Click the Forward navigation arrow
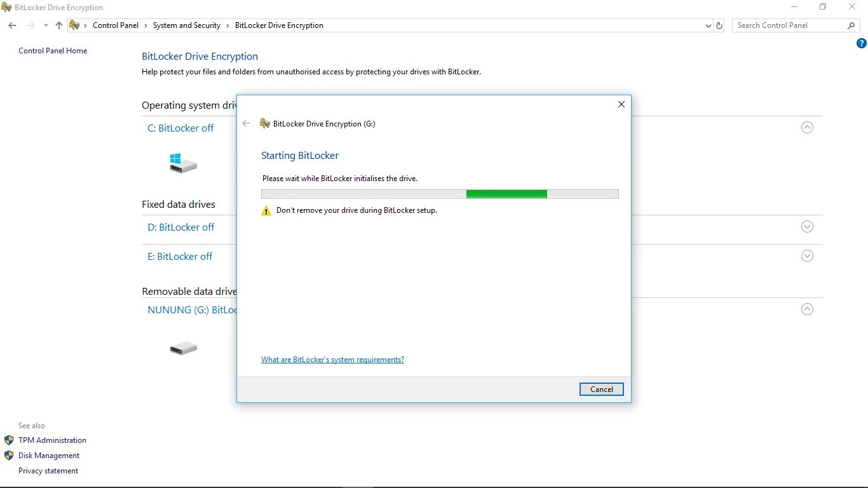The height and width of the screenshot is (488, 868). 31,25
